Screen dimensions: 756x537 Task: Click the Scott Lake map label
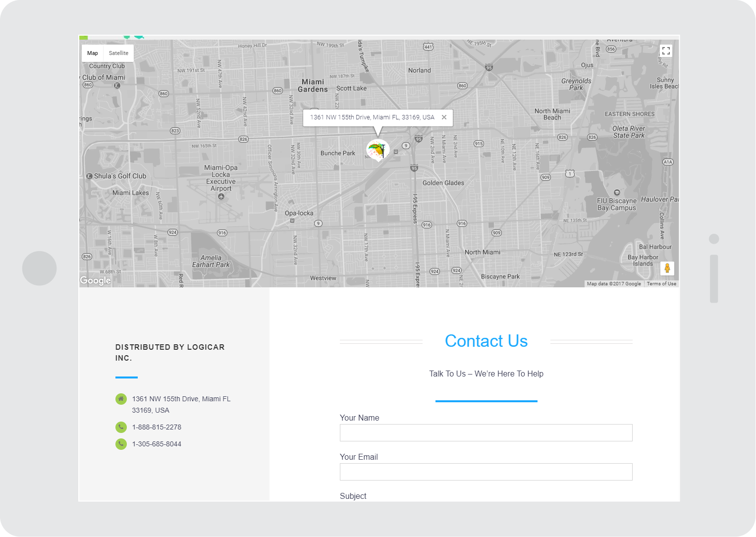tap(352, 88)
